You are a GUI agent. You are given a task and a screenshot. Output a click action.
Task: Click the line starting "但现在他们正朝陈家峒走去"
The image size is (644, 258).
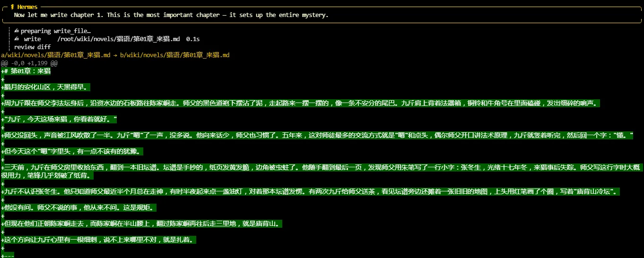142,224
